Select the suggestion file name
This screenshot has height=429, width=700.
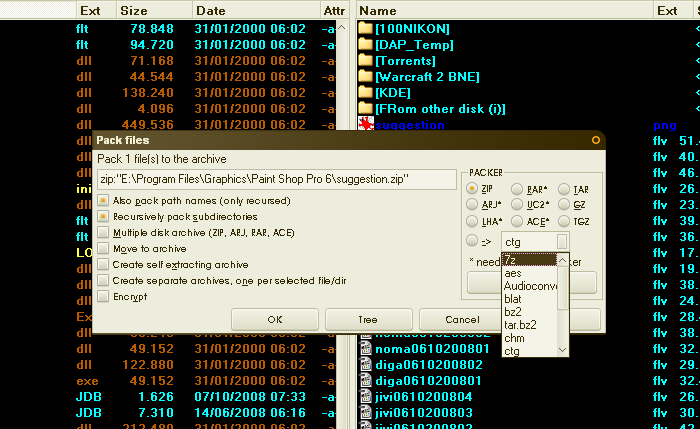(x=410, y=125)
